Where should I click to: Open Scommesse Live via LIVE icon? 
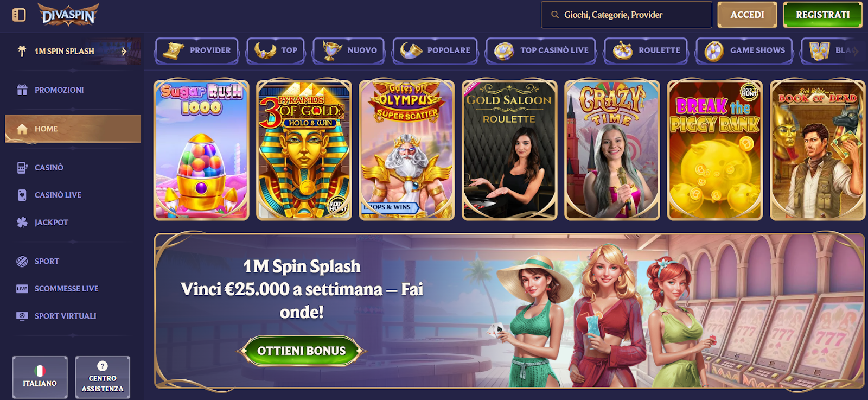(22, 289)
